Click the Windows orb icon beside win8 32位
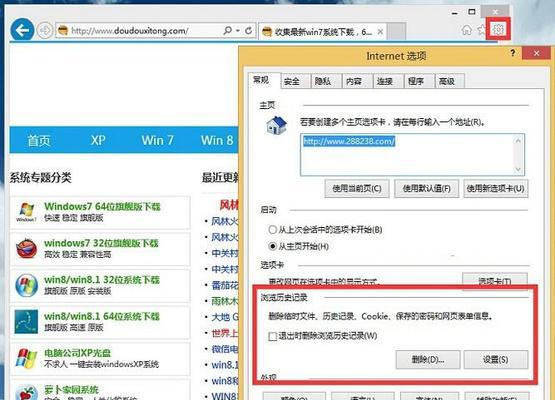Screen dimensions: 555x400 point(26,285)
